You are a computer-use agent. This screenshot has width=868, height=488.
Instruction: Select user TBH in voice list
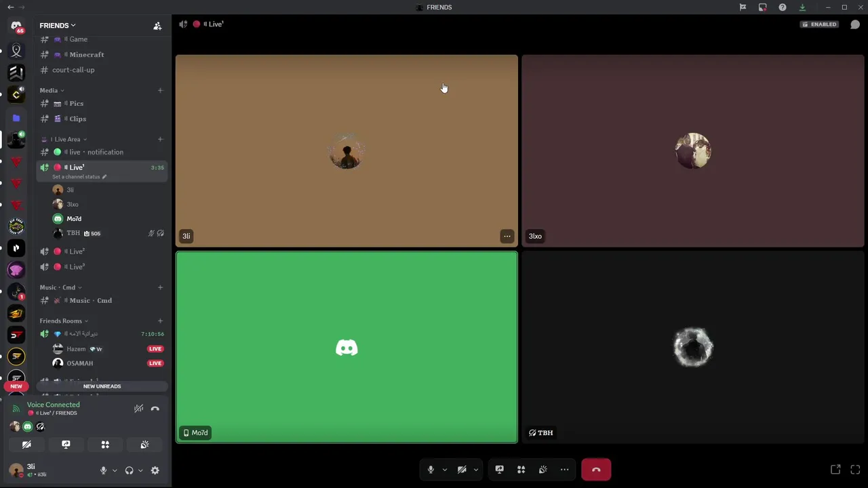click(108, 233)
